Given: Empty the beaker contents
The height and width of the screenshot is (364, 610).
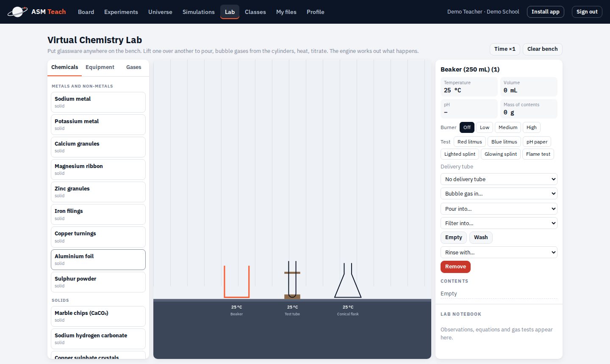Looking at the screenshot, I should click(454, 237).
